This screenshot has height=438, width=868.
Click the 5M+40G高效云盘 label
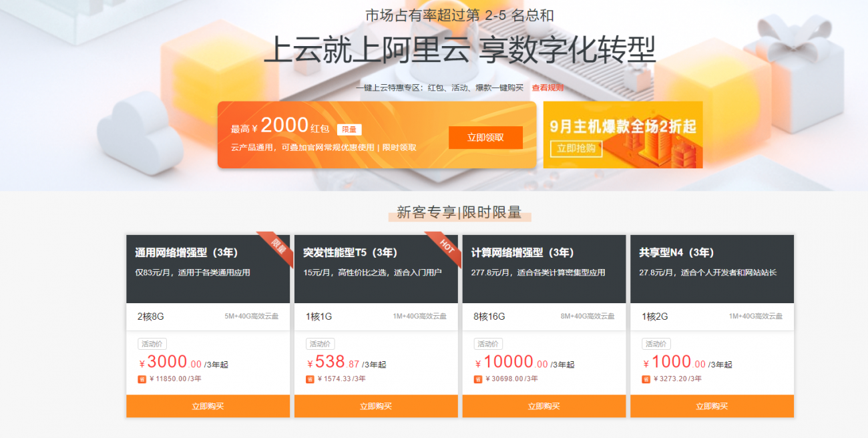(252, 316)
